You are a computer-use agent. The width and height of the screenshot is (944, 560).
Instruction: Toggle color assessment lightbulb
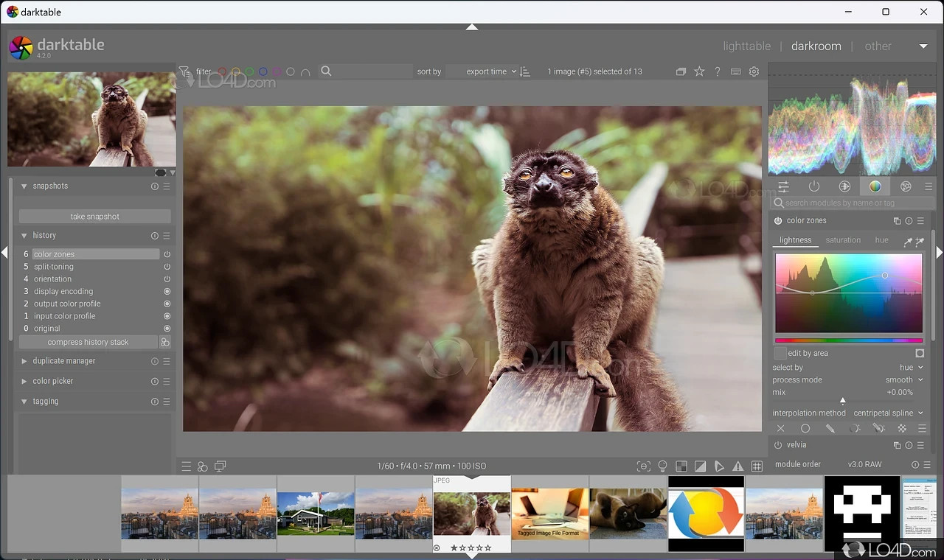[x=662, y=466]
